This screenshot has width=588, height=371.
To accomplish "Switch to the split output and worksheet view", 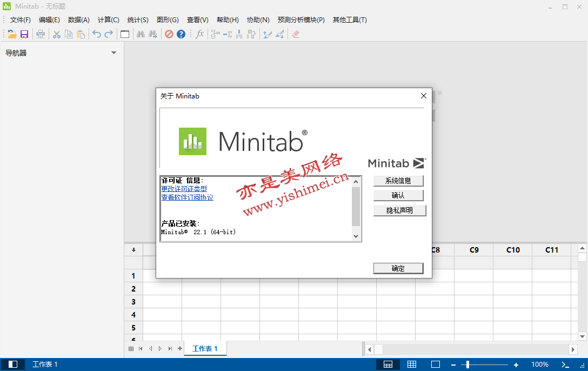I will [387, 365].
